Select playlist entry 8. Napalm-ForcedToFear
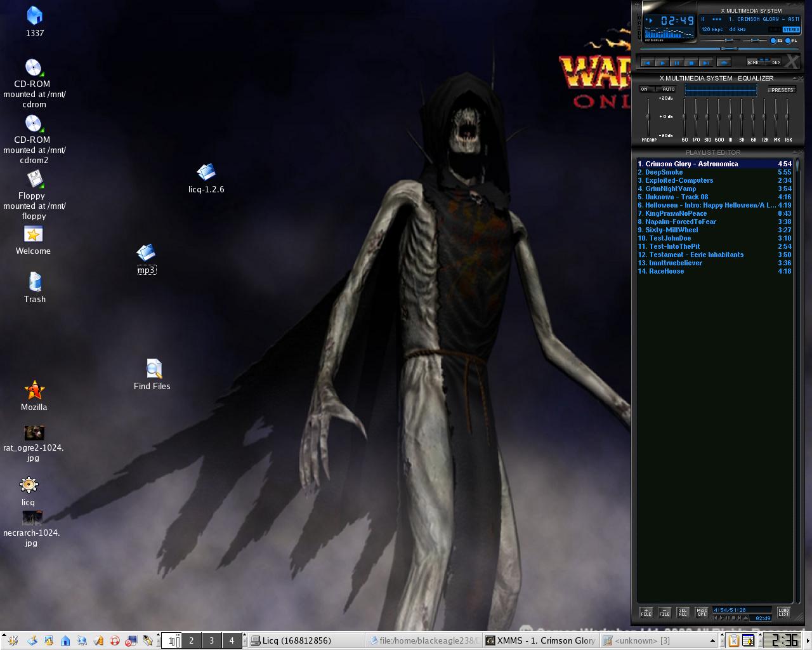The width and height of the screenshot is (812, 650). pos(714,222)
